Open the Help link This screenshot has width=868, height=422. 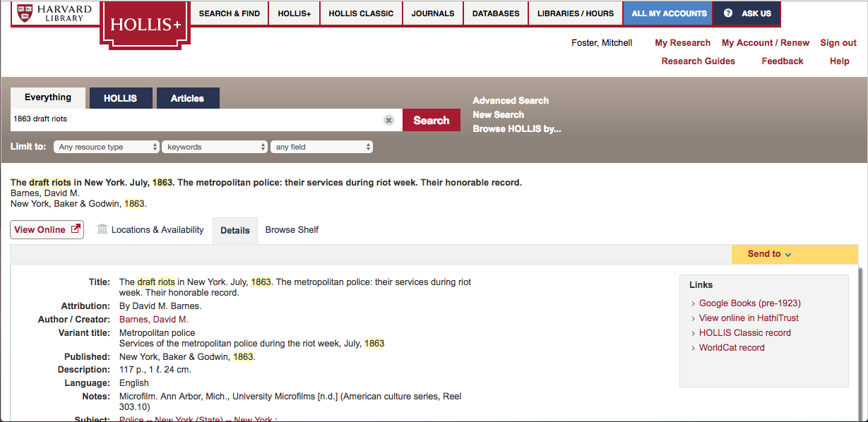pos(840,61)
